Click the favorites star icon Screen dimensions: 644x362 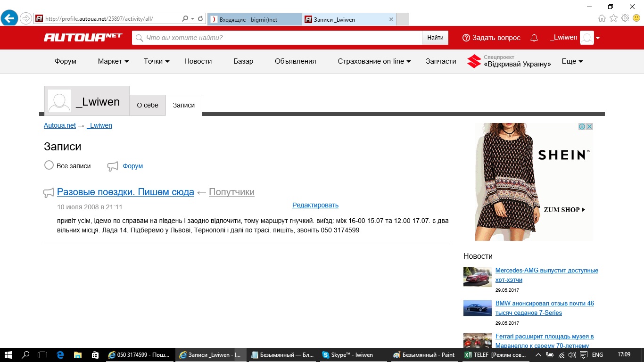pos(613,18)
